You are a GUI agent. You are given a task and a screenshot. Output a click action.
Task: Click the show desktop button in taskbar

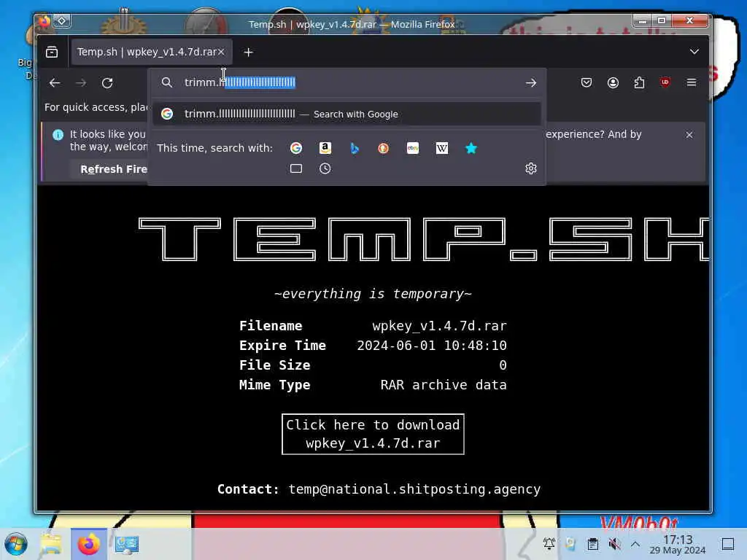point(728,544)
